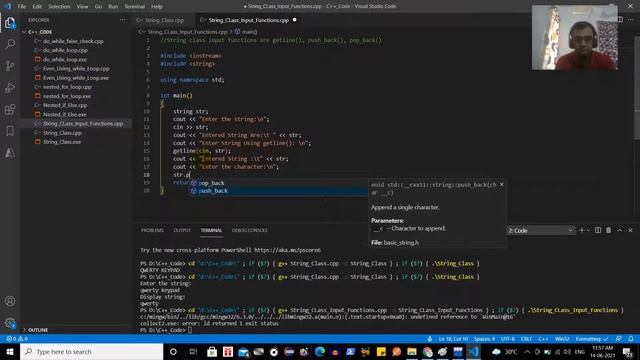Switch to PROBLEMS panel tab
The image size is (640, 360).
(x=152, y=230)
